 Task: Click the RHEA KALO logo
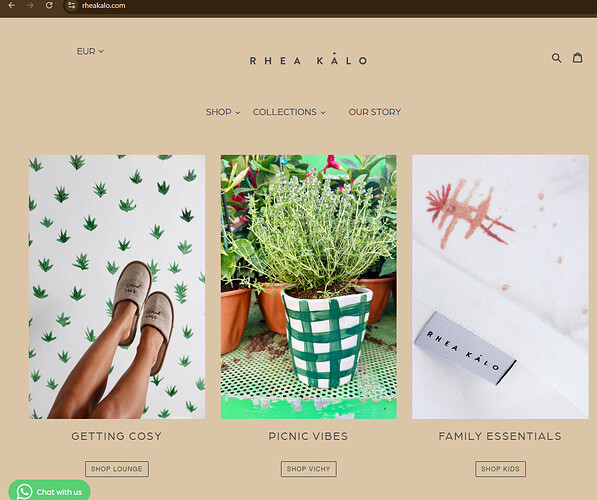308,59
